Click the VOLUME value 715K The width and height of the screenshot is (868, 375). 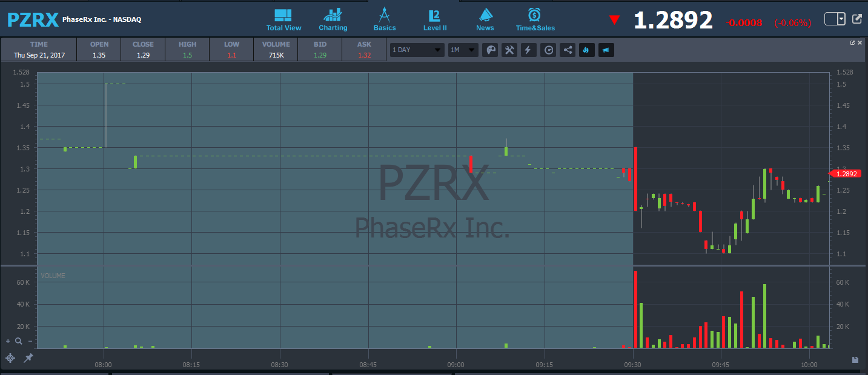click(x=276, y=55)
